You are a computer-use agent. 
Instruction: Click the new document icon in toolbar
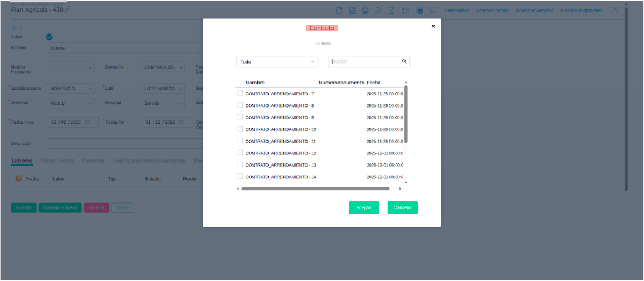(339, 10)
